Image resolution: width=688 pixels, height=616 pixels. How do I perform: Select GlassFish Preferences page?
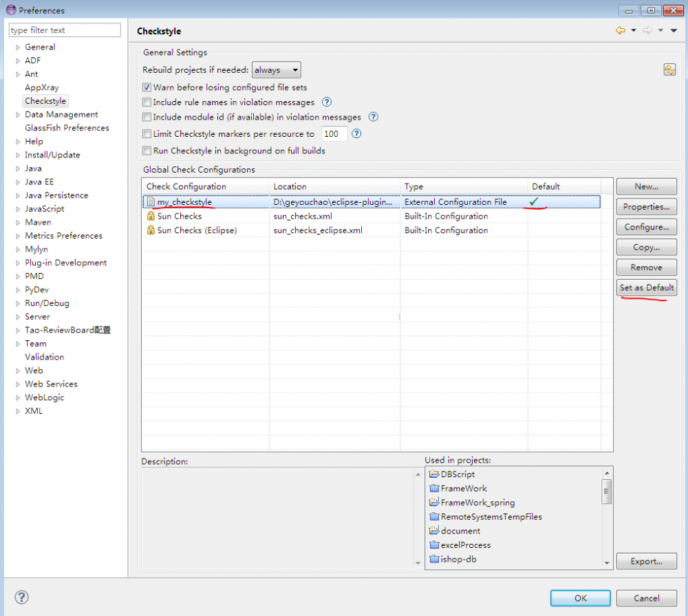click(67, 128)
